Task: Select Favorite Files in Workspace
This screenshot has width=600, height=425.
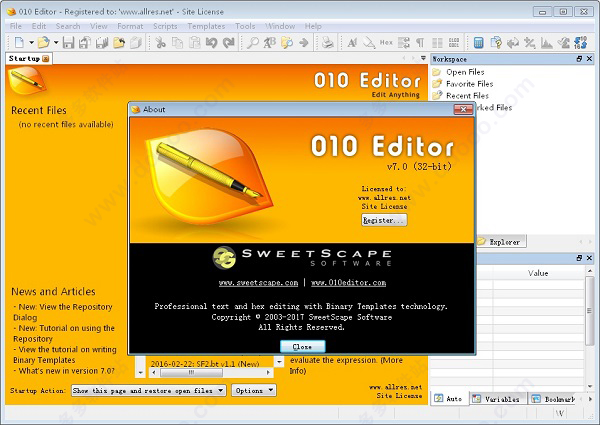Action: (470, 84)
